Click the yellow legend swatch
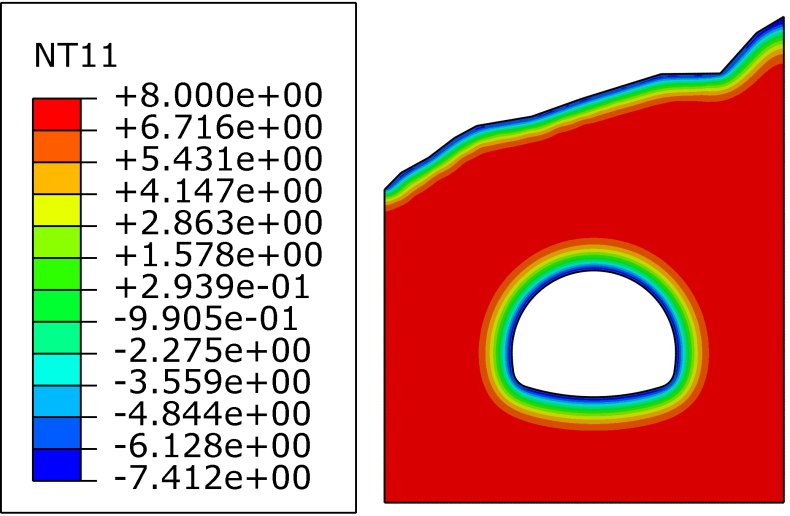This screenshot has width=790, height=516. click(x=57, y=210)
